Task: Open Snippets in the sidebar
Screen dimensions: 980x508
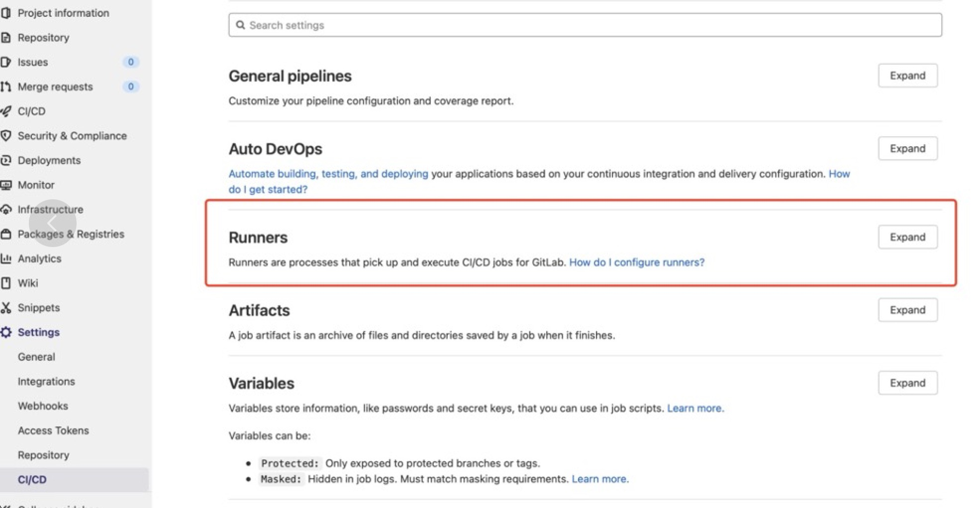Action: (x=39, y=308)
